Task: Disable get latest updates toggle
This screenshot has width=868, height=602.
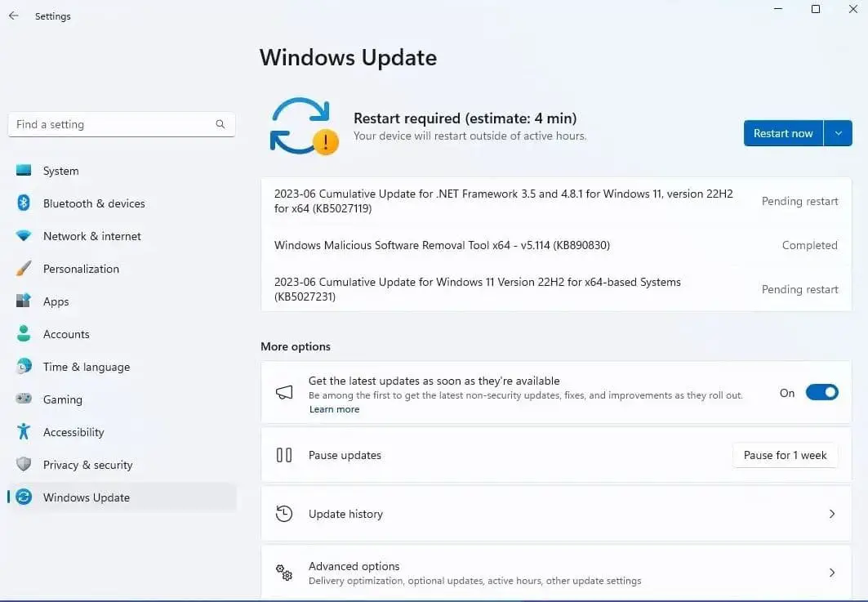Action: click(821, 393)
